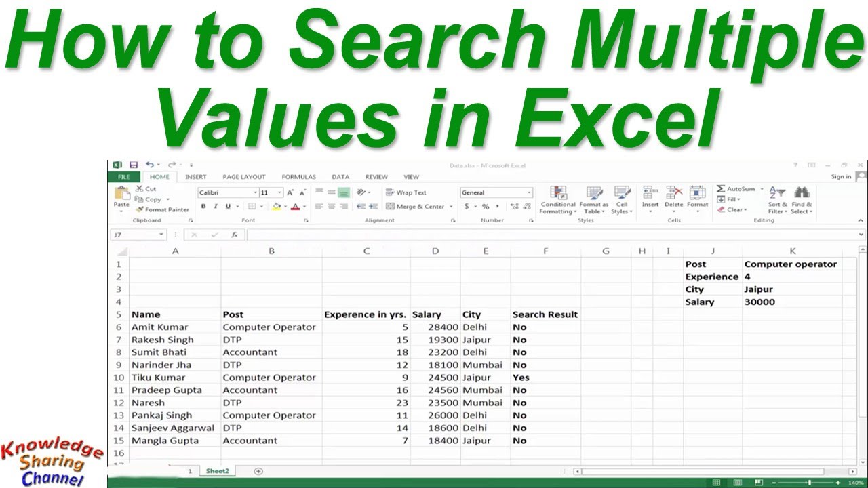Toggle Wrap Text on the cell
The height and width of the screenshot is (488, 868).
[x=406, y=192]
